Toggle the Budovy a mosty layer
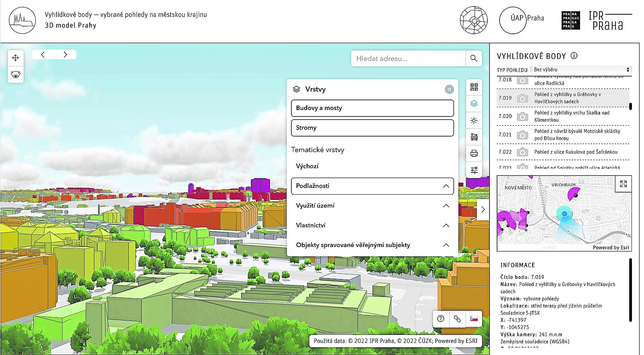 pos(372,108)
